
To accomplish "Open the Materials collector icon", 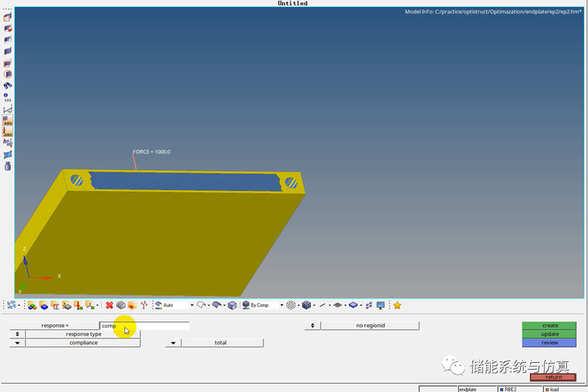I will pos(55,306).
